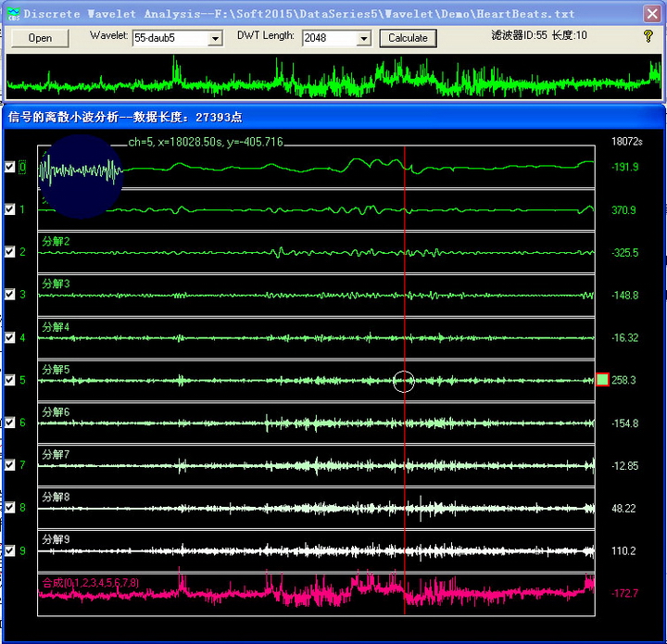Click the Open button

(40, 38)
